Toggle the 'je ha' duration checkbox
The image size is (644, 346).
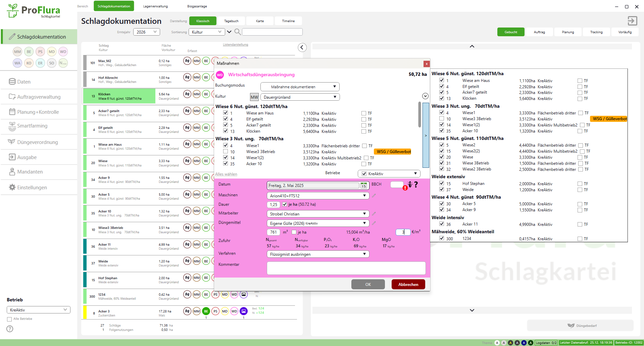point(285,204)
